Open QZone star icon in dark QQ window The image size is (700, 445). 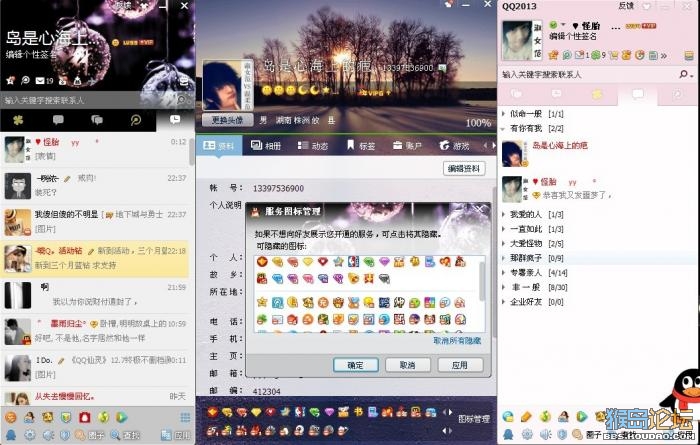tap(11, 81)
